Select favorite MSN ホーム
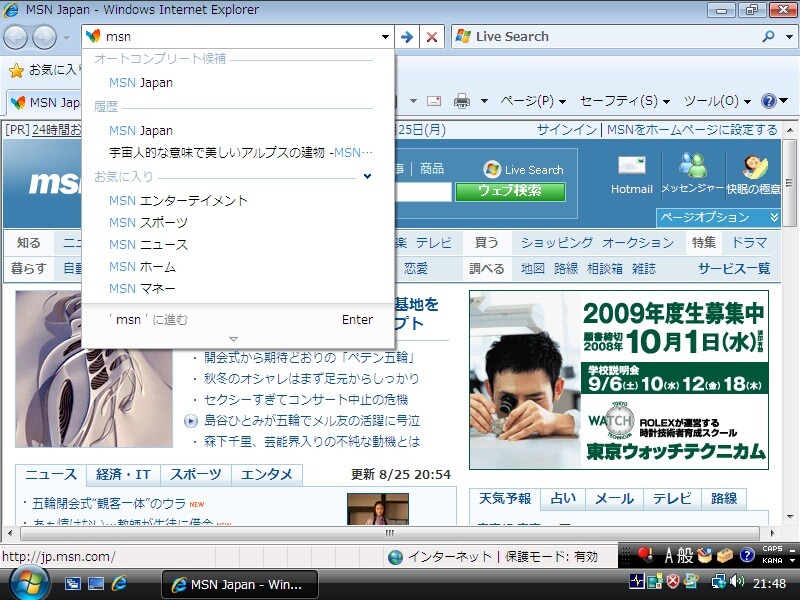This screenshot has height=600, width=800. [x=142, y=266]
